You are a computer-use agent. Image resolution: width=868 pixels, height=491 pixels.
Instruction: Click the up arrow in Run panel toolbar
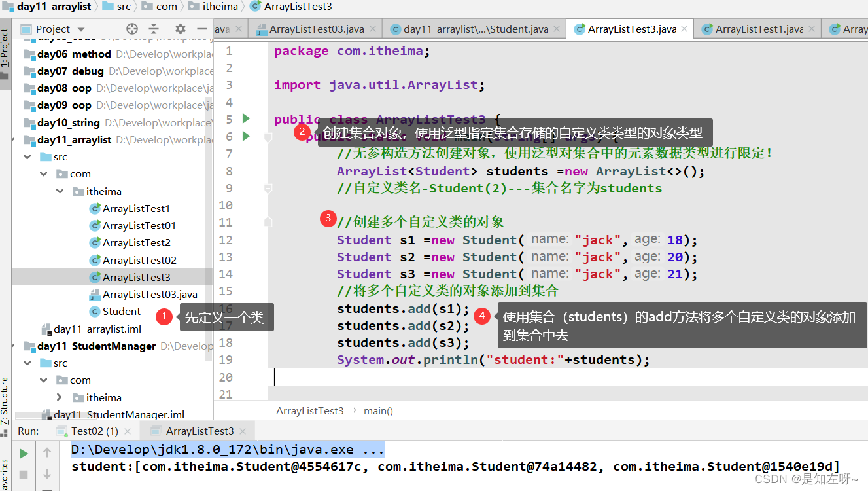(x=47, y=452)
